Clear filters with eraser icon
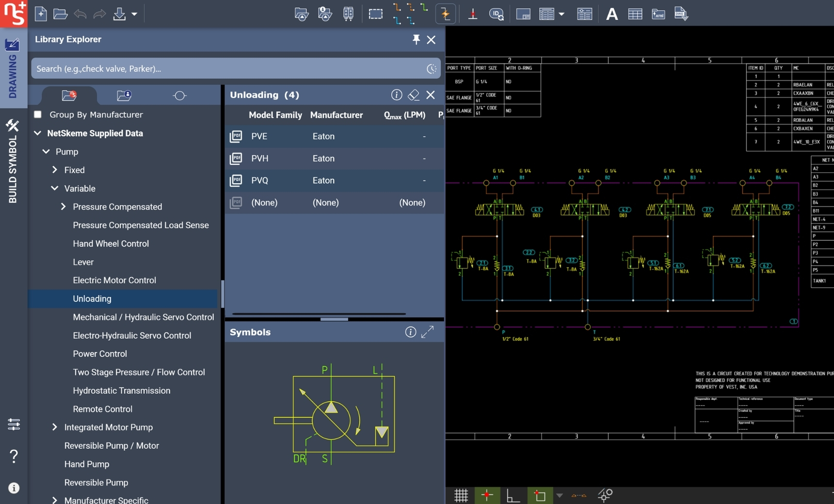Image resolution: width=834 pixels, height=504 pixels. (x=414, y=95)
